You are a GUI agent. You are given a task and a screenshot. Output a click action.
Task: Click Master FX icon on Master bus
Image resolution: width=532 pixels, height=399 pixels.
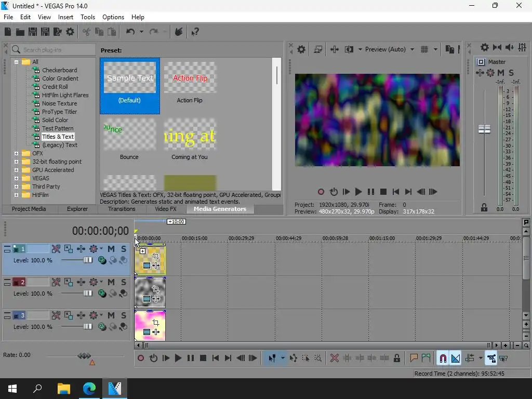coord(480,73)
